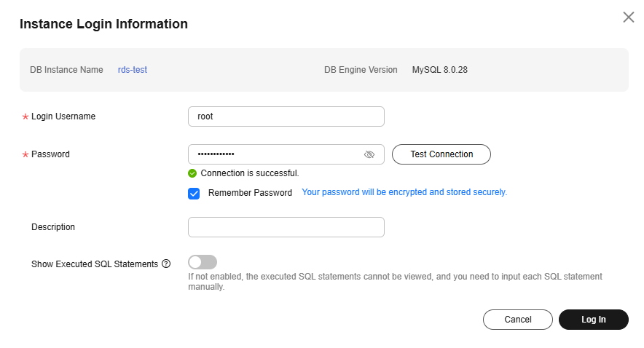Viewport: 644px width, 348px height.
Task: Focus the Password input field
Action: coord(286,154)
